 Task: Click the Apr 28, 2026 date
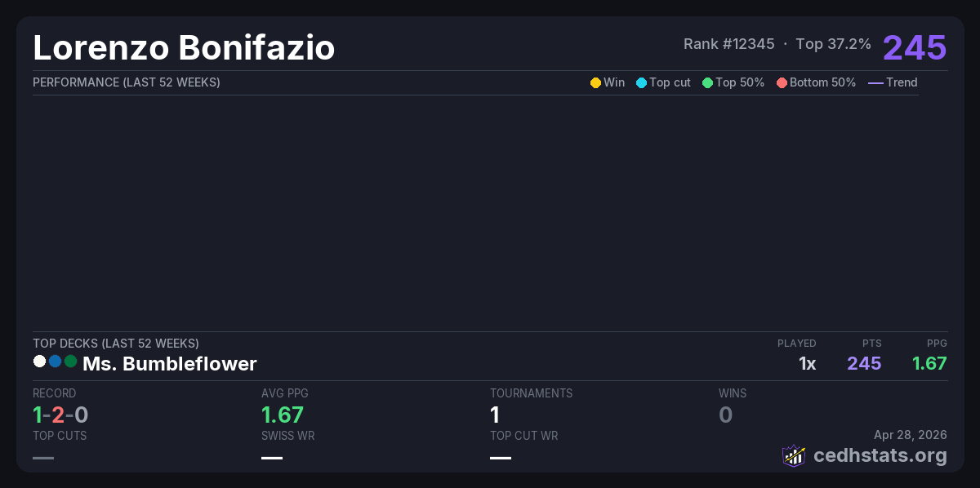[911, 436]
